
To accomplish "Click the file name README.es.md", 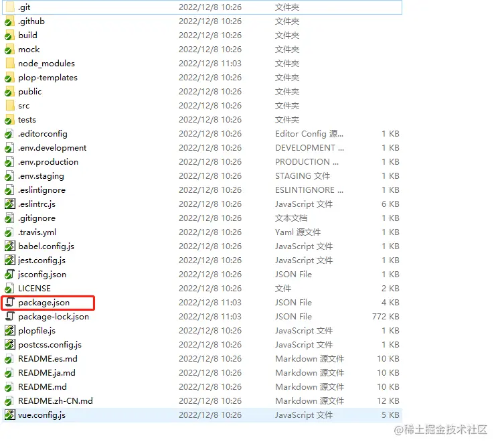I will click(x=48, y=359).
